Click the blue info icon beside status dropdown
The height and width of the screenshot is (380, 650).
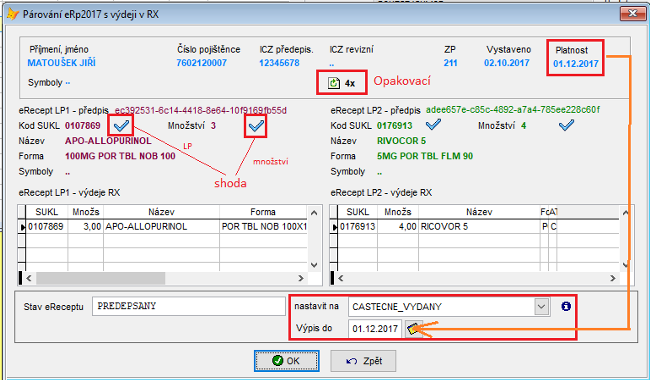(x=566, y=306)
